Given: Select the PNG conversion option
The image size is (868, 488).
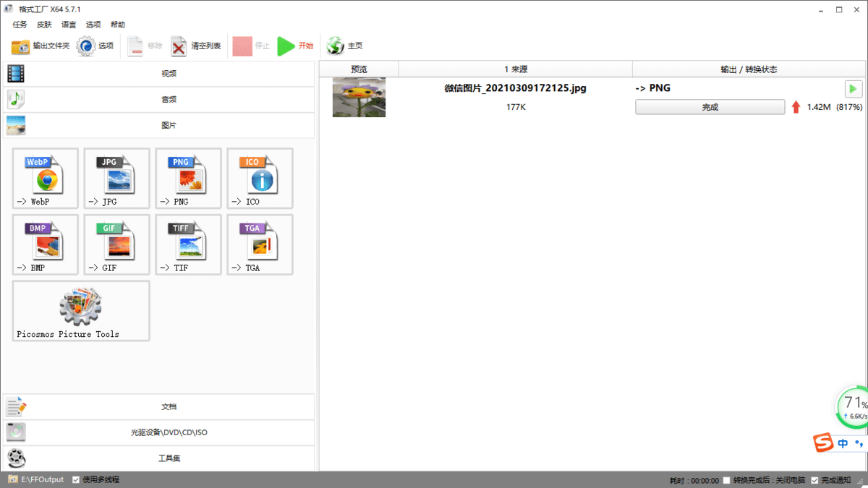Looking at the screenshot, I should (x=188, y=178).
